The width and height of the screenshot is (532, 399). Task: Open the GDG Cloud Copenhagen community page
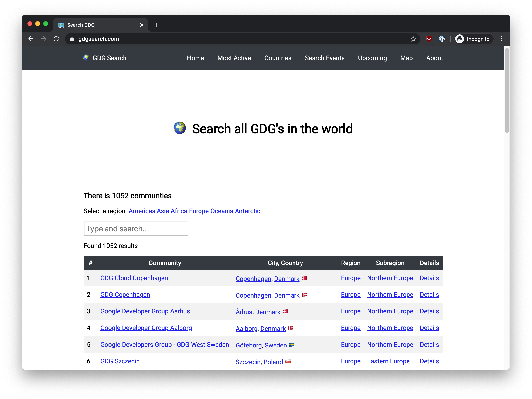134,278
